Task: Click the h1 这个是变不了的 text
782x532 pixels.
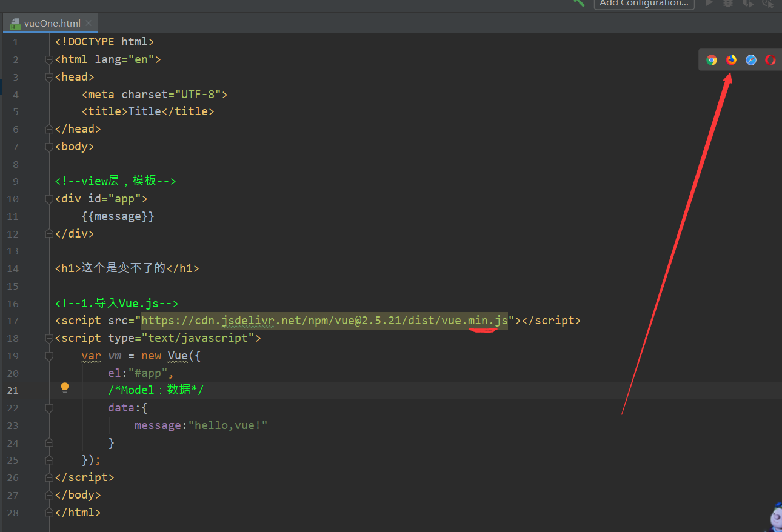Action: (x=124, y=268)
